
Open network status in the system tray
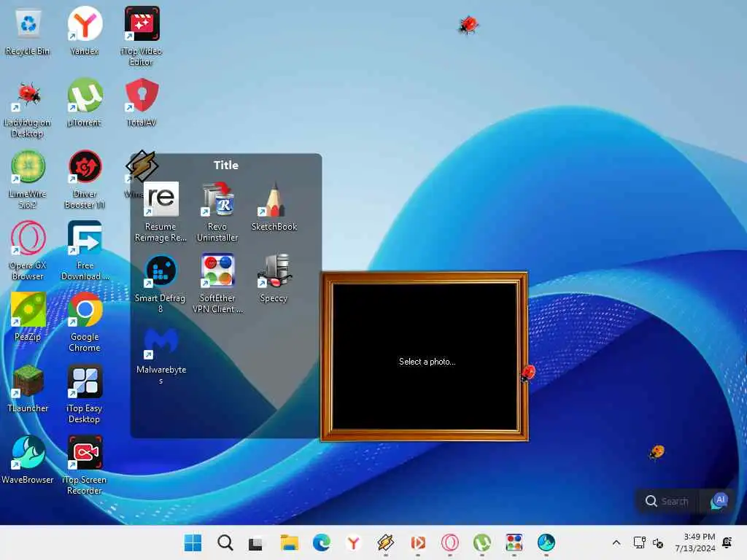pyautogui.click(x=639, y=542)
